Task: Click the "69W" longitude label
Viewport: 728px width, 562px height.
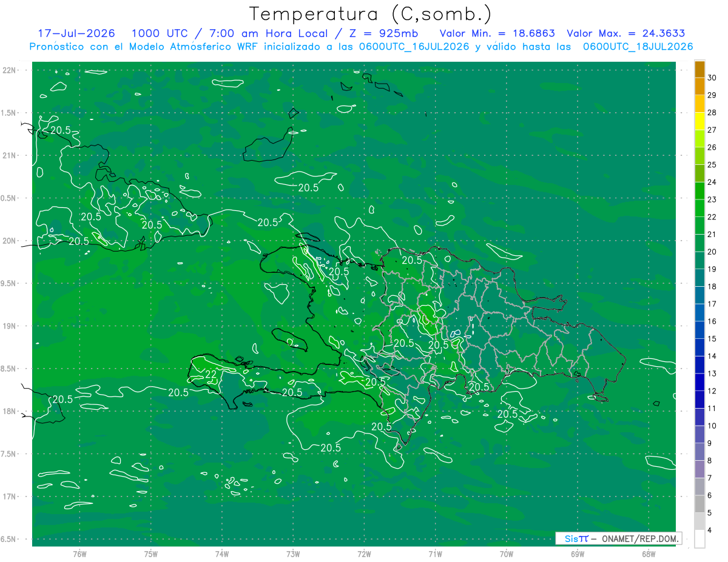Action: [x=577, y=554]
